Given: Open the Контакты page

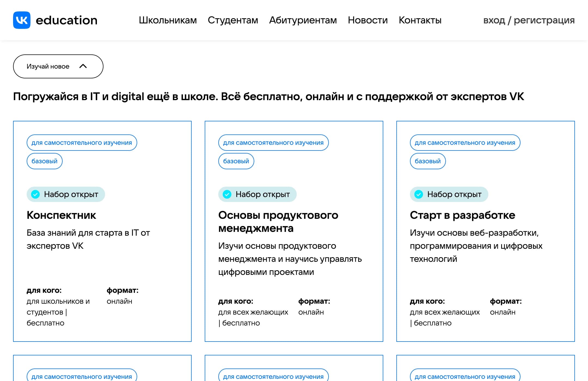Looking at the screenshot, I should 420,20.
